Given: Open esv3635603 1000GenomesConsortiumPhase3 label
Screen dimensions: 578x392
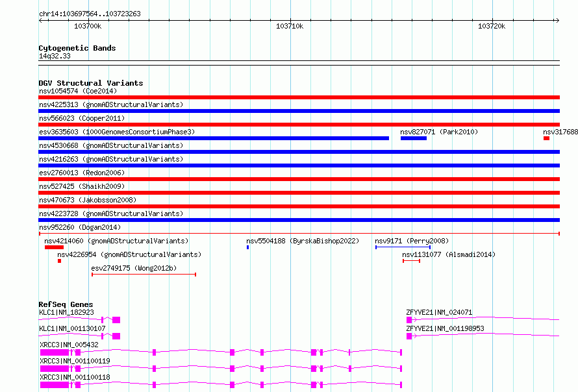Looking at the screenshot, I should click(117, 132).
